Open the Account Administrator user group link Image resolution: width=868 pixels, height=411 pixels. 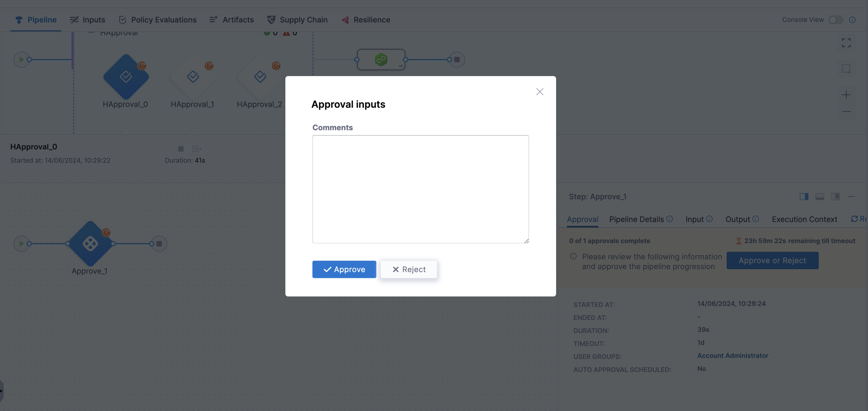pyautogui.click(x=733, y=355)
